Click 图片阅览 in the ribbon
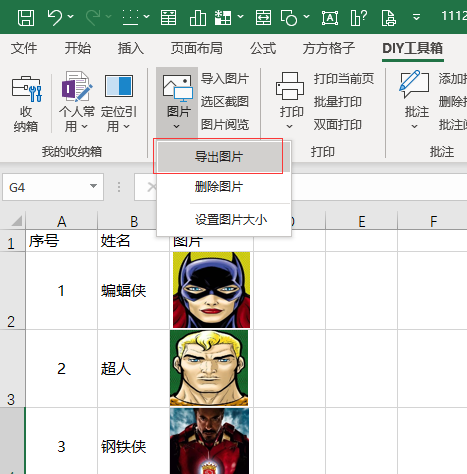The height and width of the screenshot is (474, 467). pyautogui.click(x=225, y=125)
